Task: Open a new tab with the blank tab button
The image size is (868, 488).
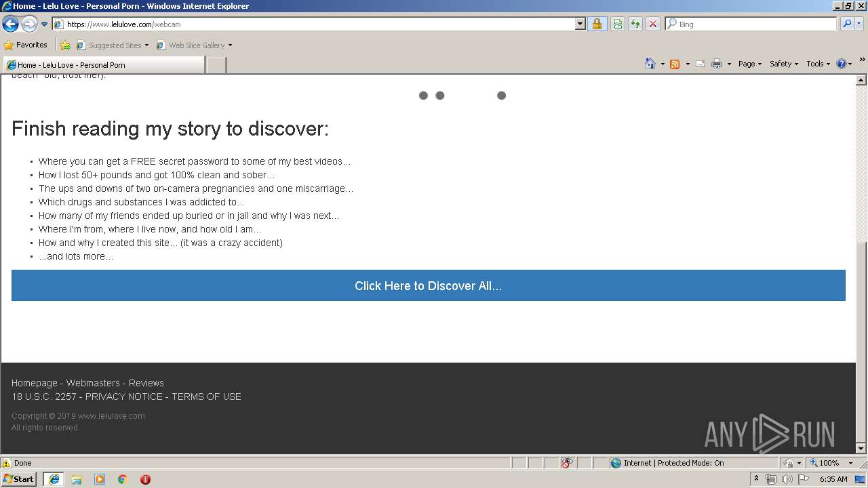Action: pyautogui.click(x=216, y=65)
